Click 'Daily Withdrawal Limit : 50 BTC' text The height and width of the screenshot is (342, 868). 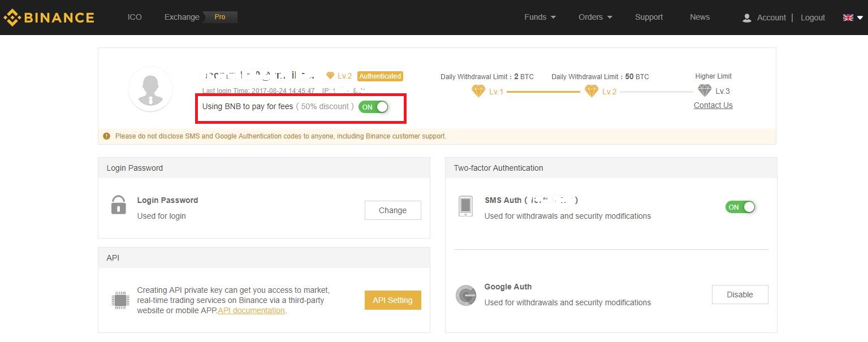[600, 76]
